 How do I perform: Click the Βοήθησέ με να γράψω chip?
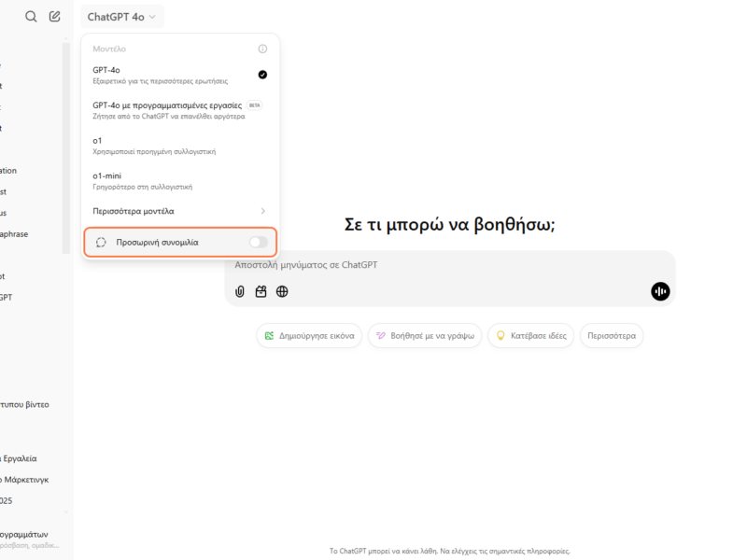click(x=425, y=336)
